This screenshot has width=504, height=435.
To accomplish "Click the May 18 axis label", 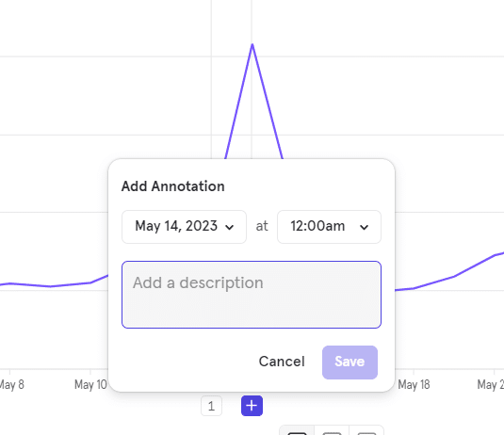I will point(414,384).
